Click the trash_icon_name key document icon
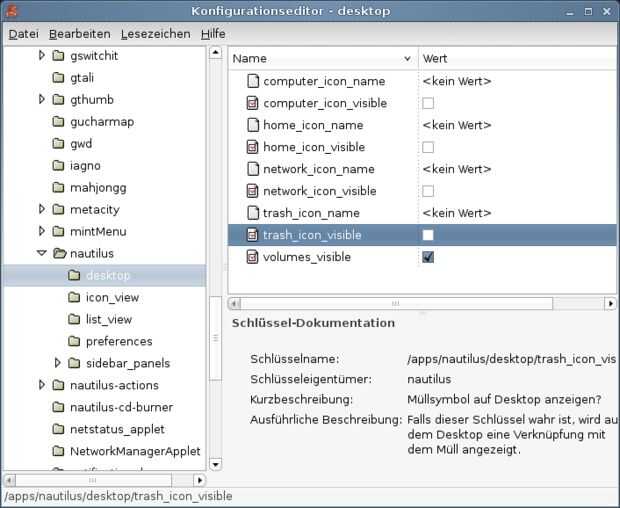 253,213
